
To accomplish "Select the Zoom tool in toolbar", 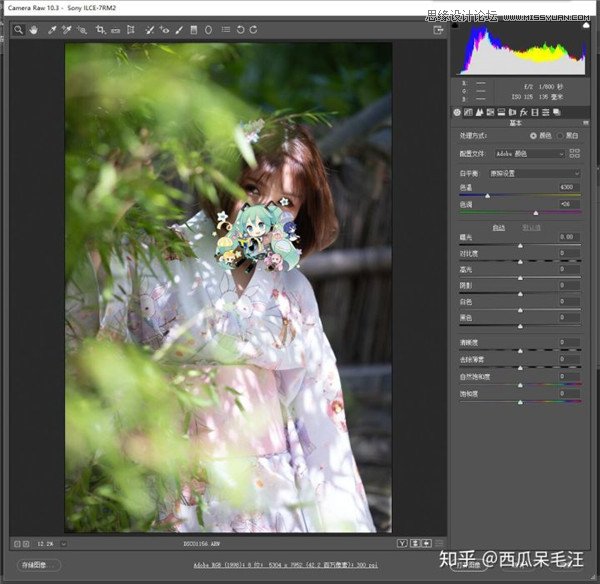I will (18, 30).
